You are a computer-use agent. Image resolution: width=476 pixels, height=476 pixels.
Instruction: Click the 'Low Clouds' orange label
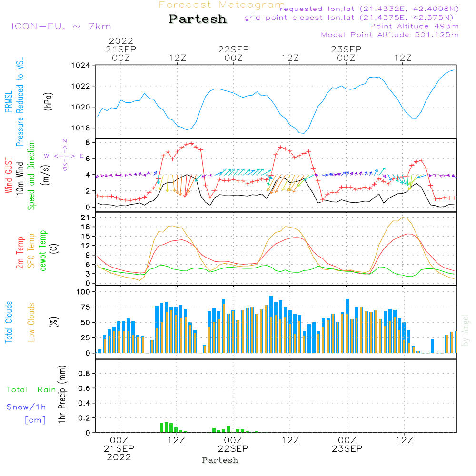(31, 322)
